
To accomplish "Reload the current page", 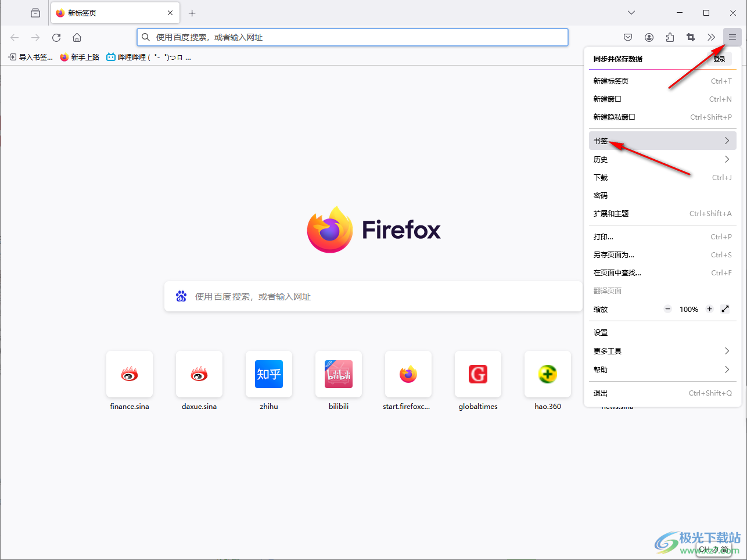I will coord(56,37).
